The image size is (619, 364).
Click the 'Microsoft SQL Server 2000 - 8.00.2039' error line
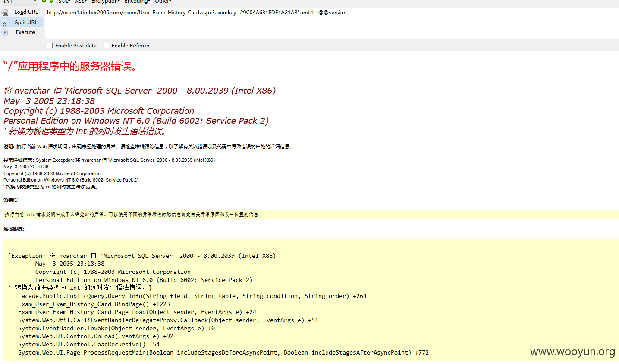(140, 91)
